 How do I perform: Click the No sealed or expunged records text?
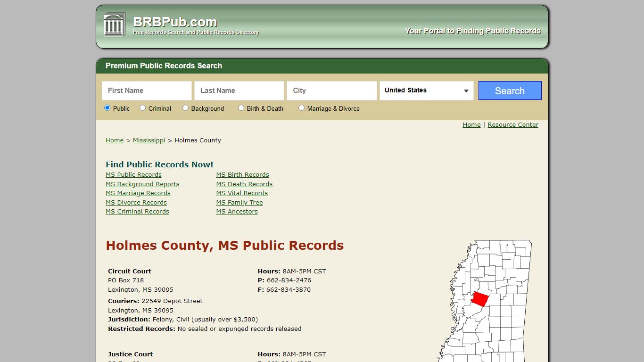tap(239, 329)
